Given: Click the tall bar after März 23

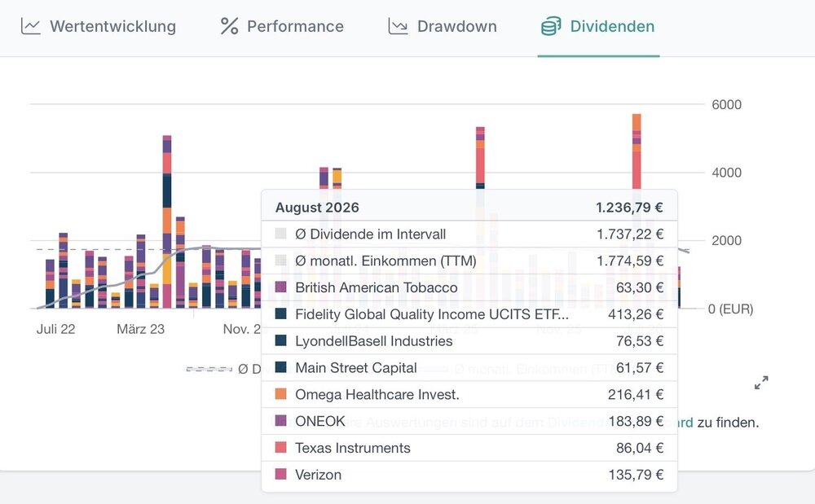Looking at the screenshot, I should click(167, 221).
